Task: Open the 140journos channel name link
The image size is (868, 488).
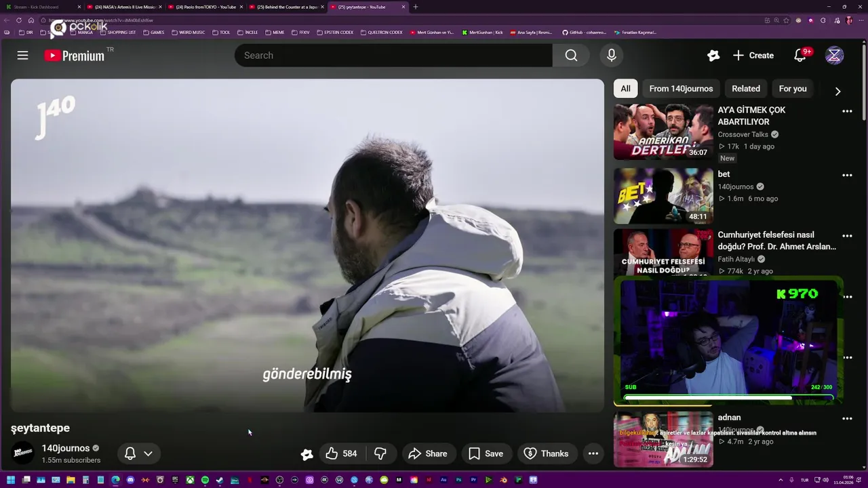Action: tap(66, 448)
